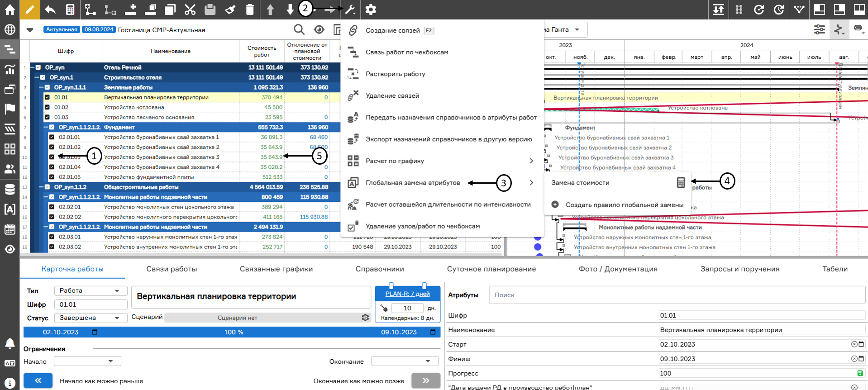Open the database icon in left sidebar
868x390 pixels.
point(10,189)
